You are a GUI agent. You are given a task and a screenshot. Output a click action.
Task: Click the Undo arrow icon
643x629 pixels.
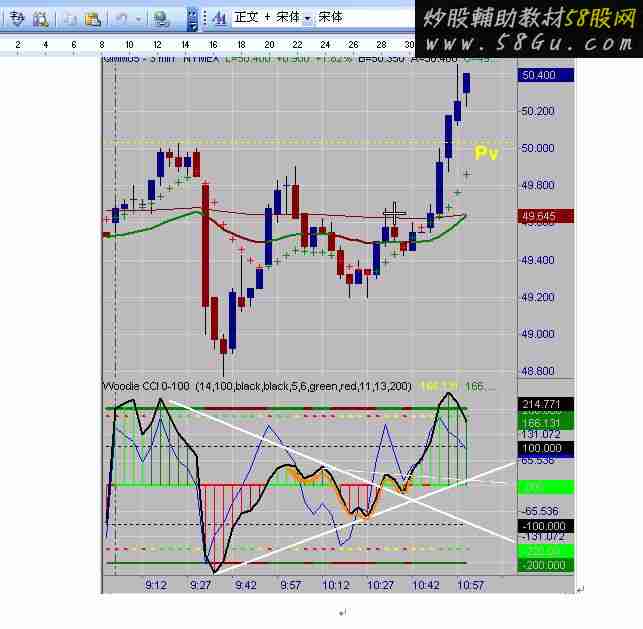coord(121,18)
